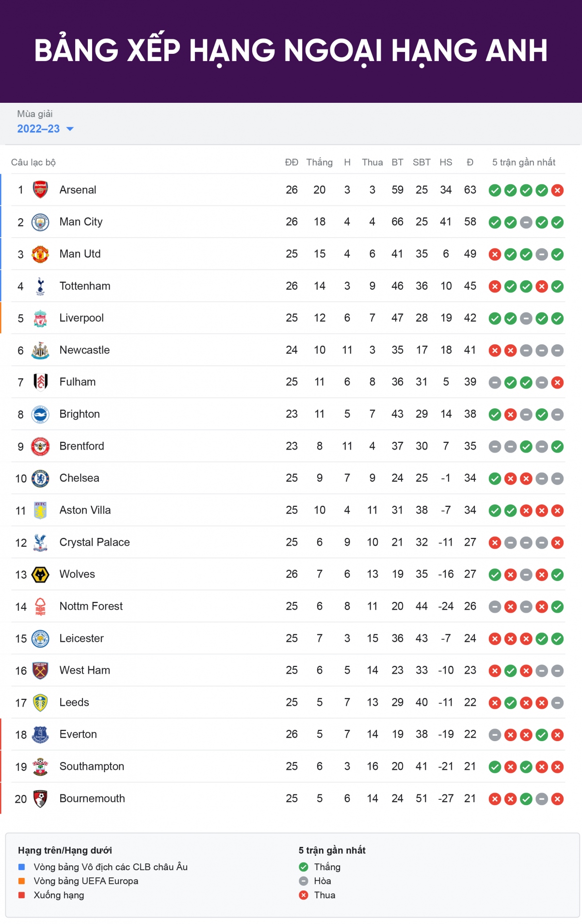The height and width of the screenshot is (924, 582).
Task: Sort the table by ĐĐ column
Action: [x=291, y=162]
